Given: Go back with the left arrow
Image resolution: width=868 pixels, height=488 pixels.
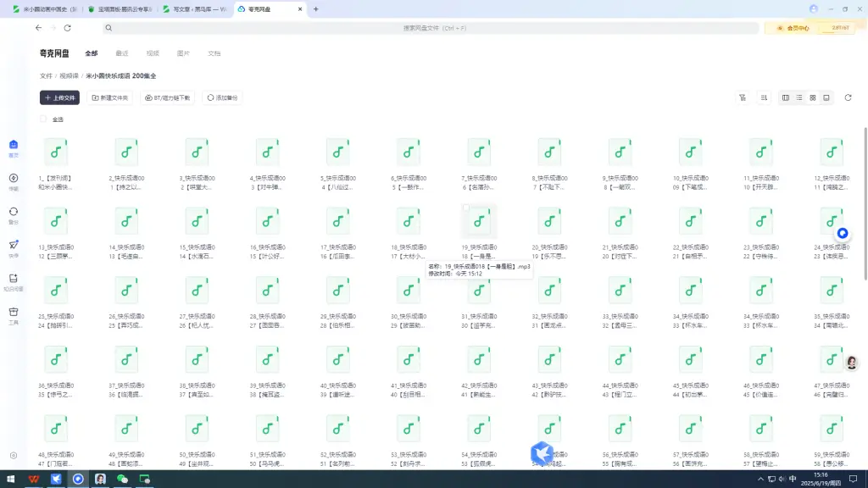Looking at the screenshot, I should (38, 28).
